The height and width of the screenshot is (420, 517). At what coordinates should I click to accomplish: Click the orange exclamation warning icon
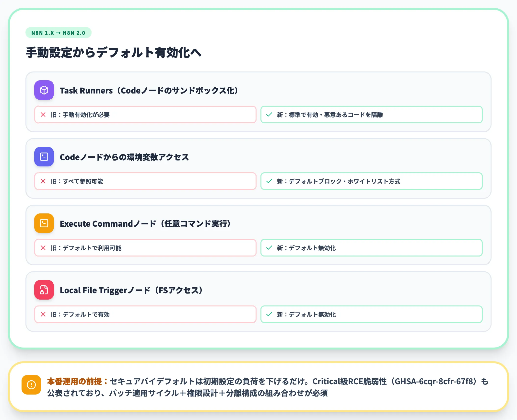tap(31, 385)
